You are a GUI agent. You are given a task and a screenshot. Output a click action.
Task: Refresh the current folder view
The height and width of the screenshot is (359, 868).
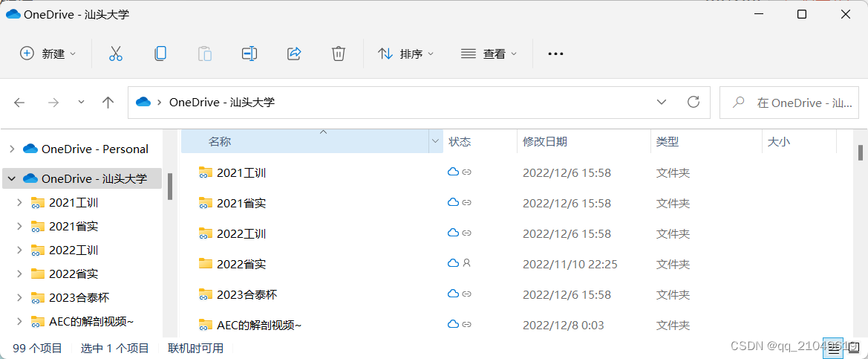pyautogui.click(x=693, y=102)
